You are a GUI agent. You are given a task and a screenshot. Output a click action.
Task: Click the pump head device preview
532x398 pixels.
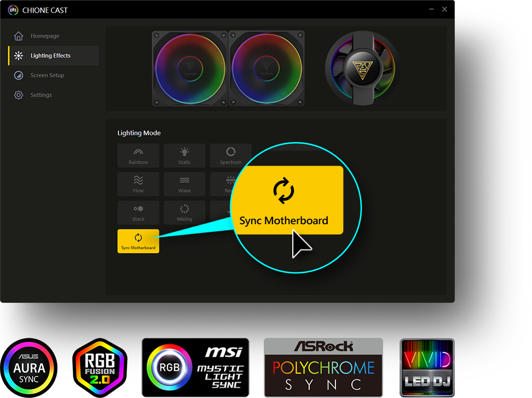[x=360, y=68]
